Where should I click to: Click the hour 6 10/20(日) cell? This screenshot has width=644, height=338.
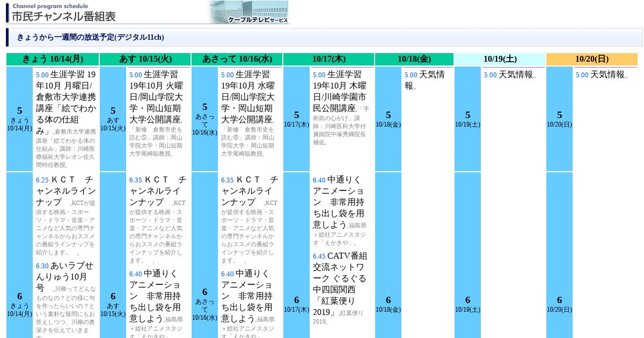tap(559, 255)
